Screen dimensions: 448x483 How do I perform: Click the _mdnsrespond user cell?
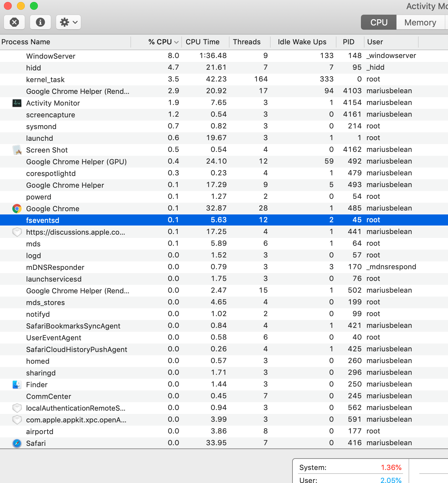[x=391, y=267]
